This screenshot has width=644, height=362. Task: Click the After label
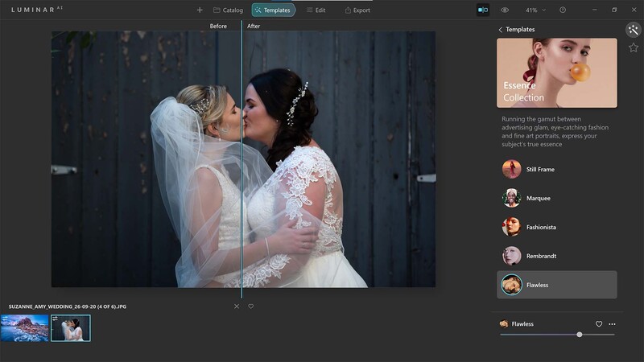254,26
